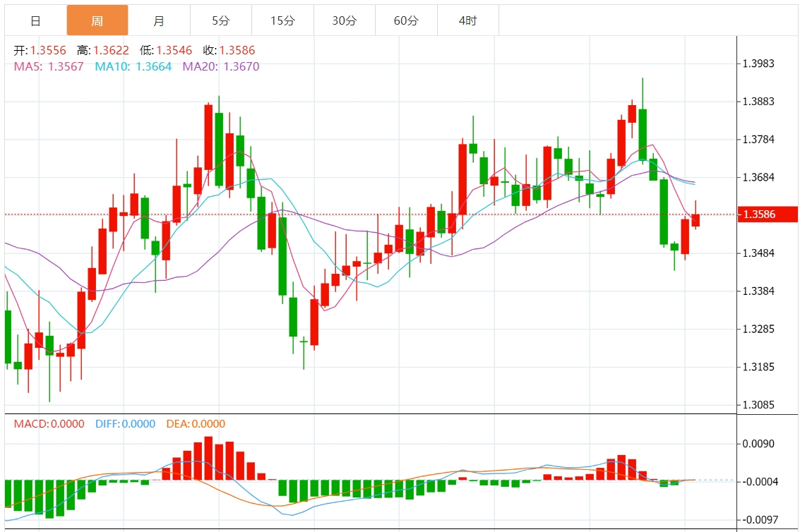Viewport: 812px width, 532px height.
Task: Click the MA20: 1.3670 legend label
Action: point(221,67)
